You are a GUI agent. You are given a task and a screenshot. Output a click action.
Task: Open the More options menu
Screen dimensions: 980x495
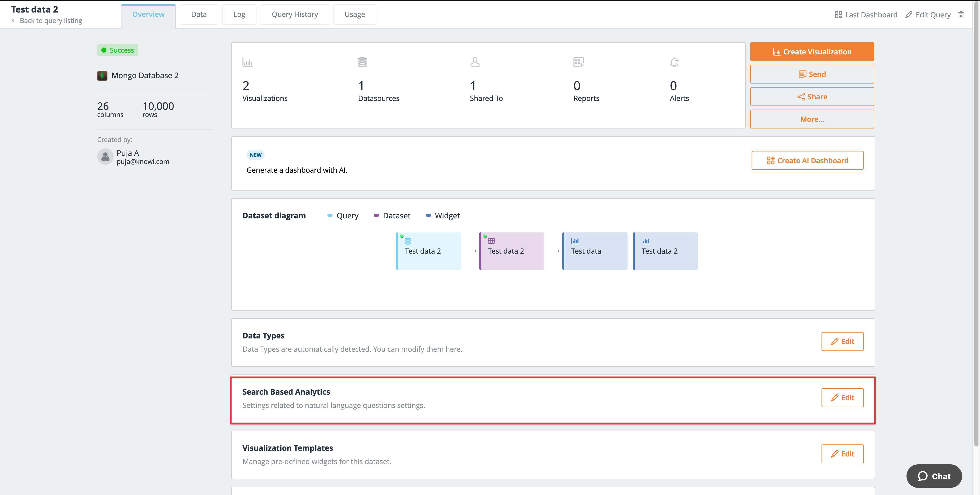click(812, 119)
